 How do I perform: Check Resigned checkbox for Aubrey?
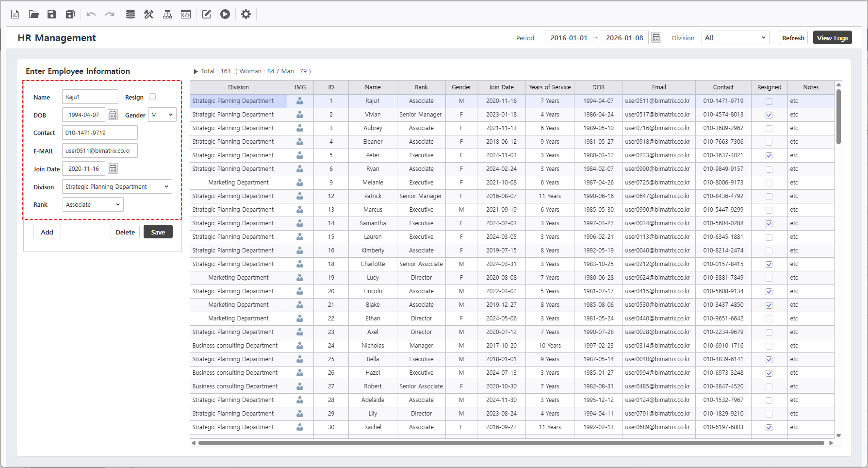point(769,129)
